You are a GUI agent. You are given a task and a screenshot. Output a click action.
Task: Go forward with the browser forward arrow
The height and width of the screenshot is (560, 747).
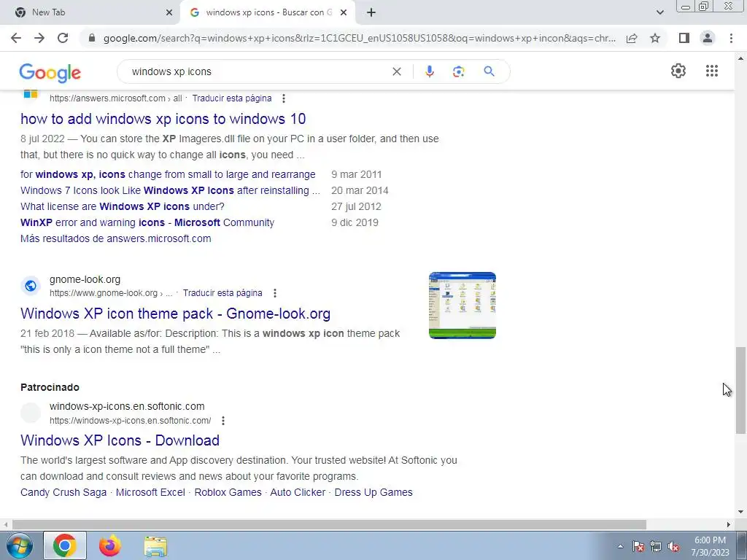click(x=39, y=38)
